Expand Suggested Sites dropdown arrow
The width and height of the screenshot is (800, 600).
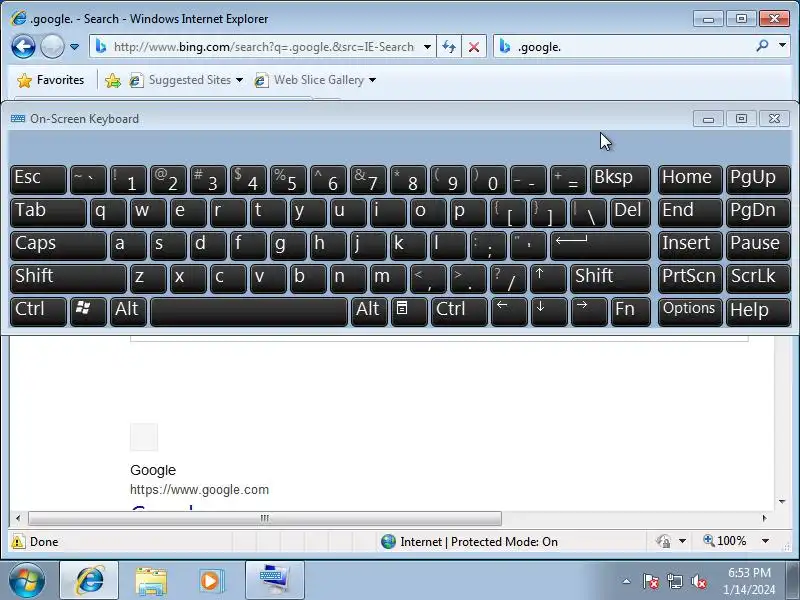tap(239, 80)
